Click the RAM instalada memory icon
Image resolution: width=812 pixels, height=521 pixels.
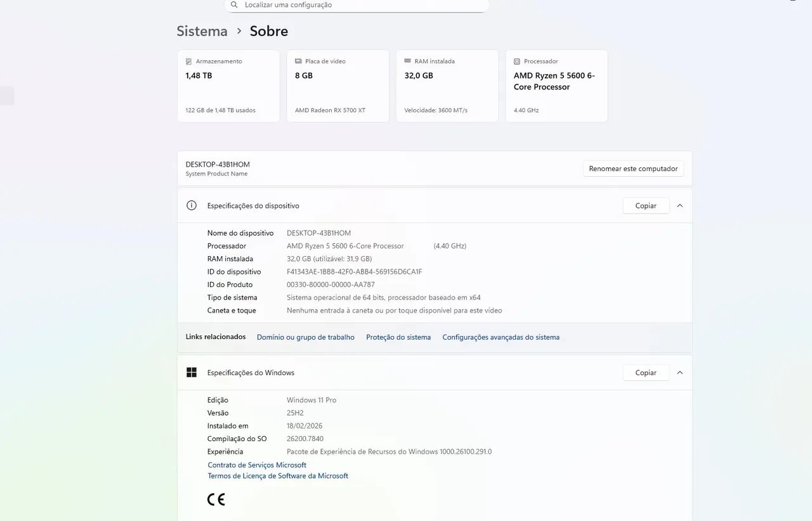coord(407,61)
